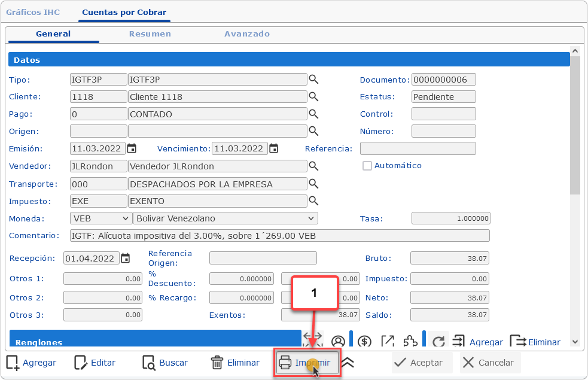Open the Emisión calendar picker

132,149
